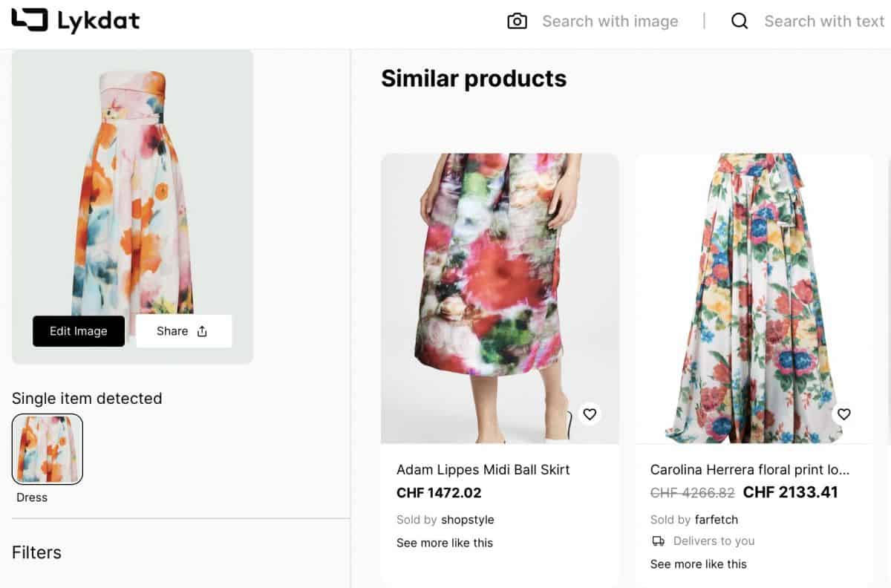Screen dimensions: 891x588
Task: Click the camera icon for image search
Action: coord(515,21)
